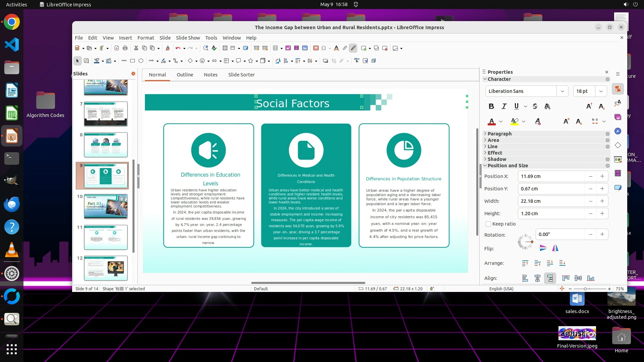Viewport: 644px width, 362px height.
Task: Click the Bring to Front arrange icon
Action: (x=525, y=263)
